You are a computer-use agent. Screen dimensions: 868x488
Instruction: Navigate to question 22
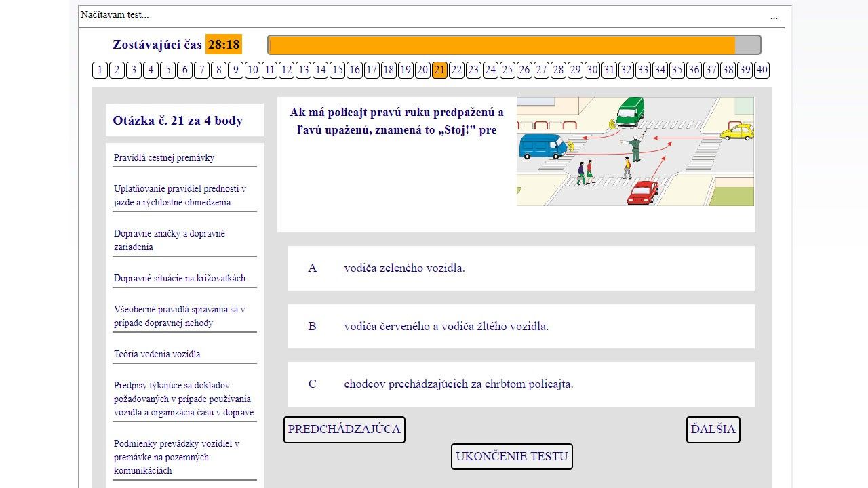click(x=456, y=70)
